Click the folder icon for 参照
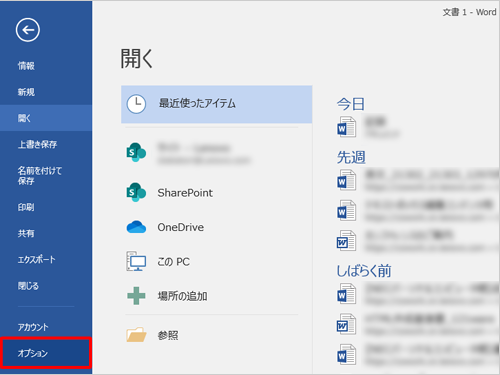 coord(136,335)
